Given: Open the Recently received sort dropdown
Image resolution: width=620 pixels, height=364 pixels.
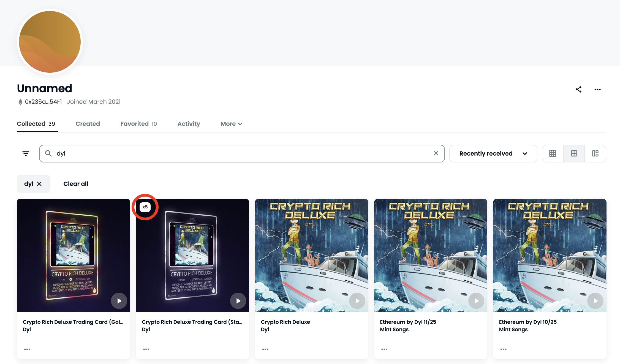Looking at the screenshot, I should (493, 154).
